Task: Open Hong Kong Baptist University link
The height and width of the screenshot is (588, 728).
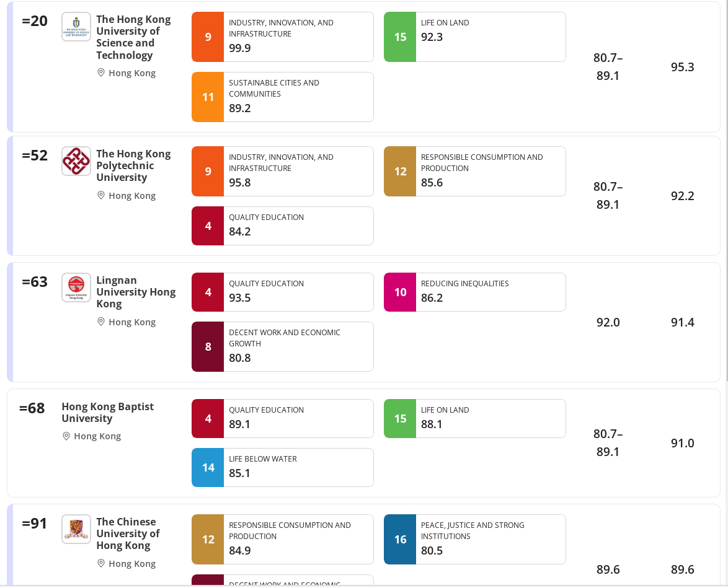Action: tap(108, 412)
